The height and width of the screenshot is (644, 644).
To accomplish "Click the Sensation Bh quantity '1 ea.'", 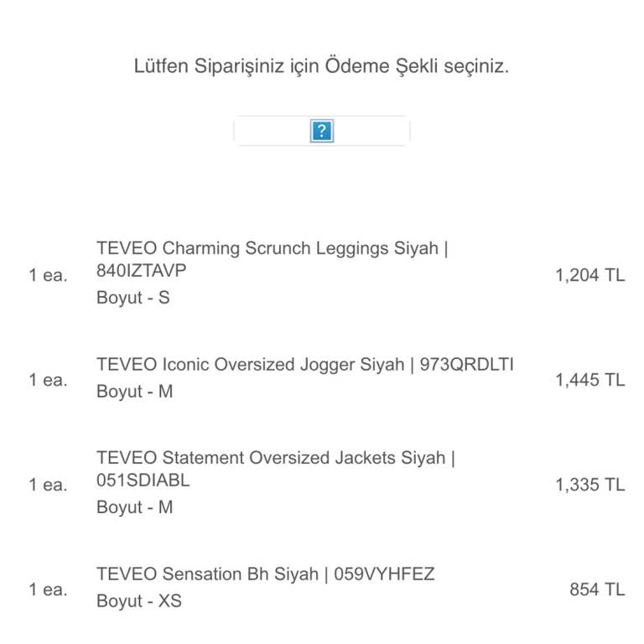I will pyautogui.click(x=48, y=589).
